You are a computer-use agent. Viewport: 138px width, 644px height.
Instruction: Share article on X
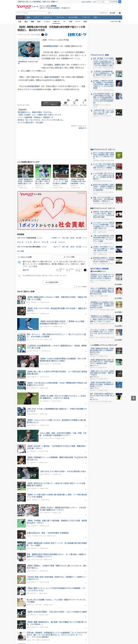43,35
